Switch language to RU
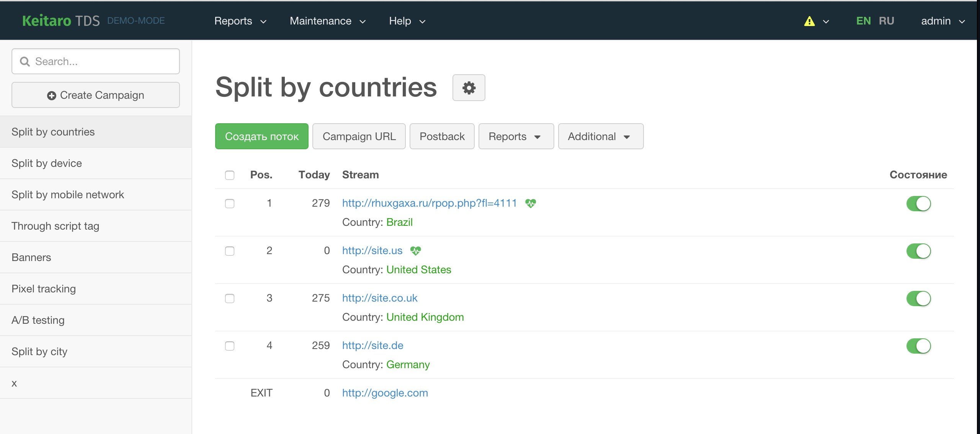 [x=887, y=21]
